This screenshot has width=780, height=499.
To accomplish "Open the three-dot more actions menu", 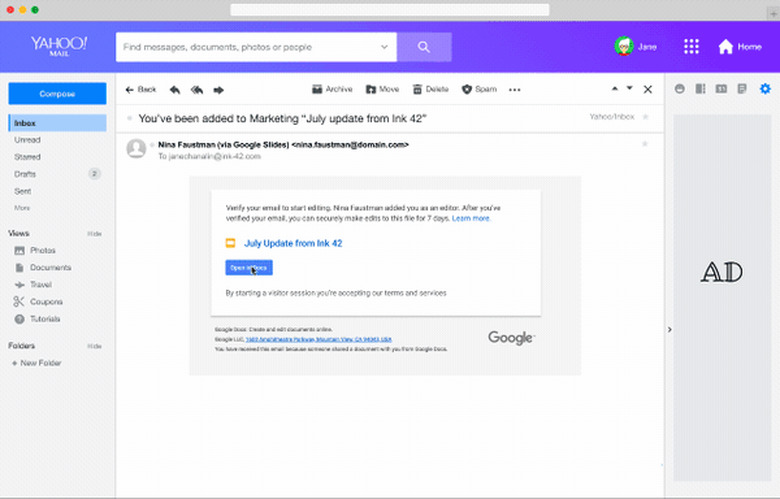I will click(515, 89).
